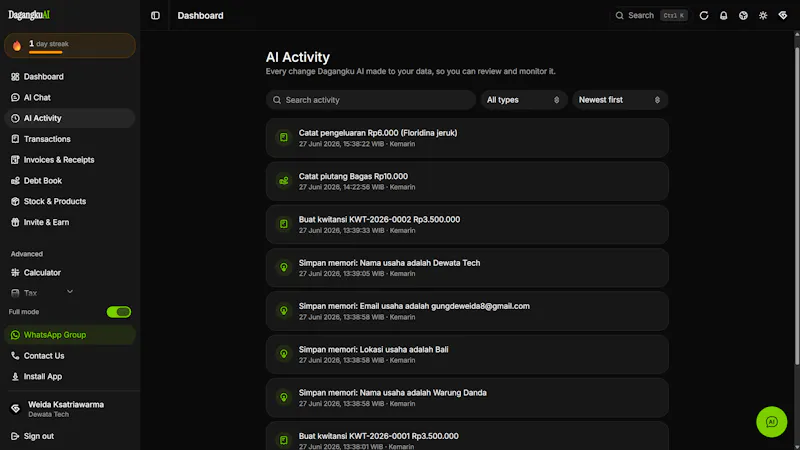Open Contact Us link
The height and width of the screenshot is (450, 800).
69,356
